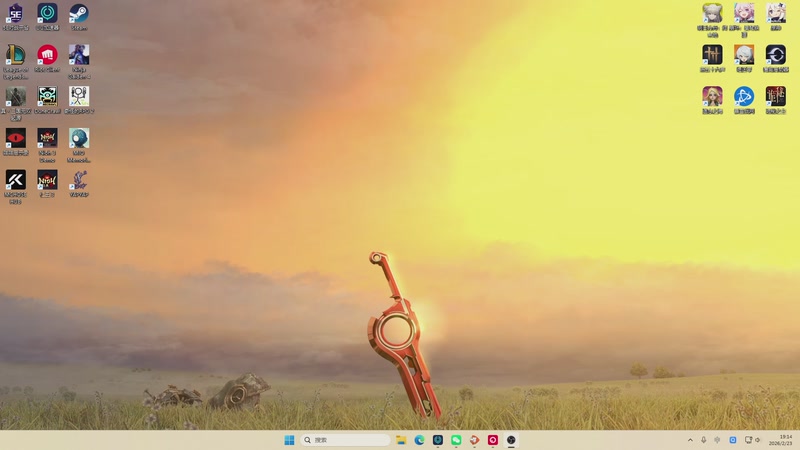Open the dark teal circle taskbar app
This screenshot has width=800, height=450.
pyautogui.click(x=438, y=440)
